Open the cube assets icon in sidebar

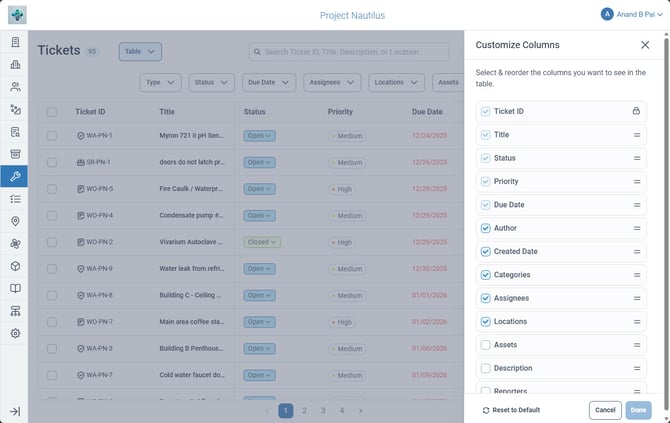(15, 266)
